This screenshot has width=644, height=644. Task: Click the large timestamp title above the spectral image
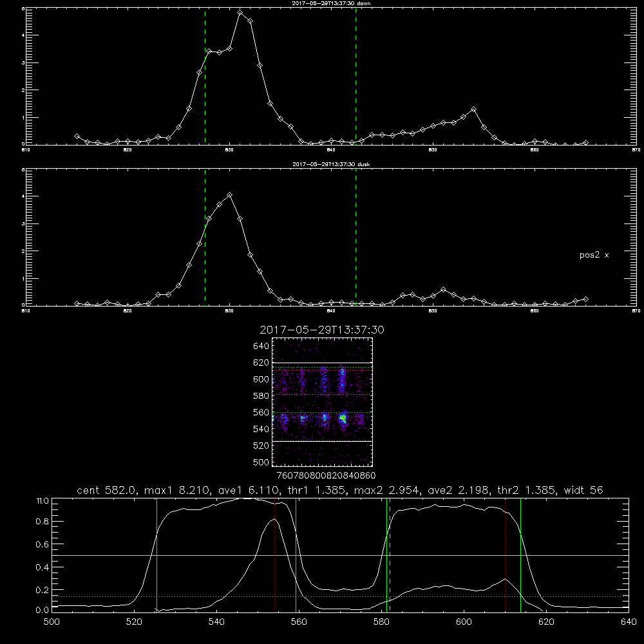coord(322,330)
